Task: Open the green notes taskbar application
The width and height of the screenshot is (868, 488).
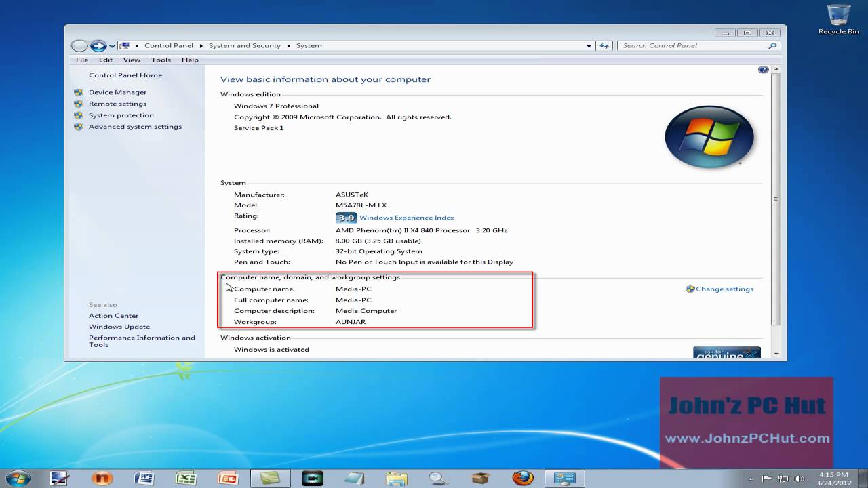Action: pyautogui.click(x=270, y=478)
